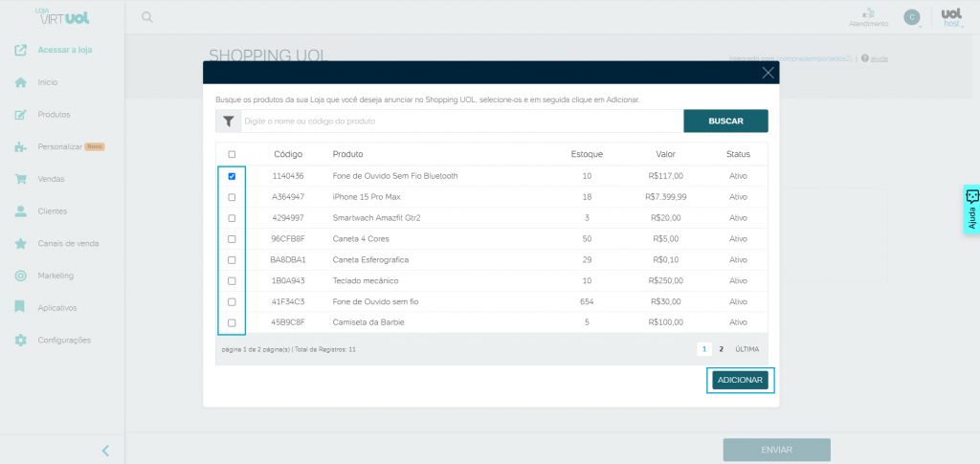The width and height of the screenshot is (980, 464).
Task: Open the Ajuda chat widget on right edge
Action: pyautogui.click(x=971, y=210)
